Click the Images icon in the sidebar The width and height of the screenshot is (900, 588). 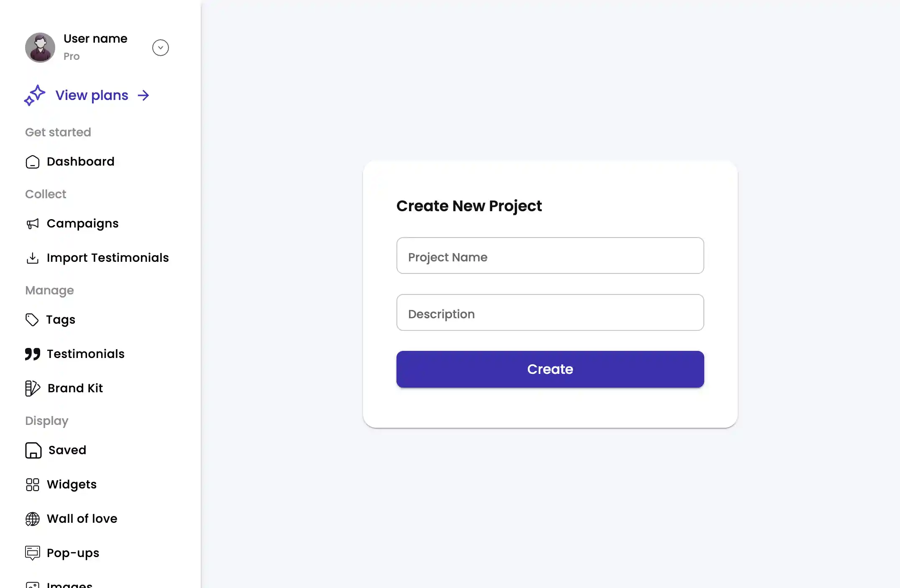[33, 583]
